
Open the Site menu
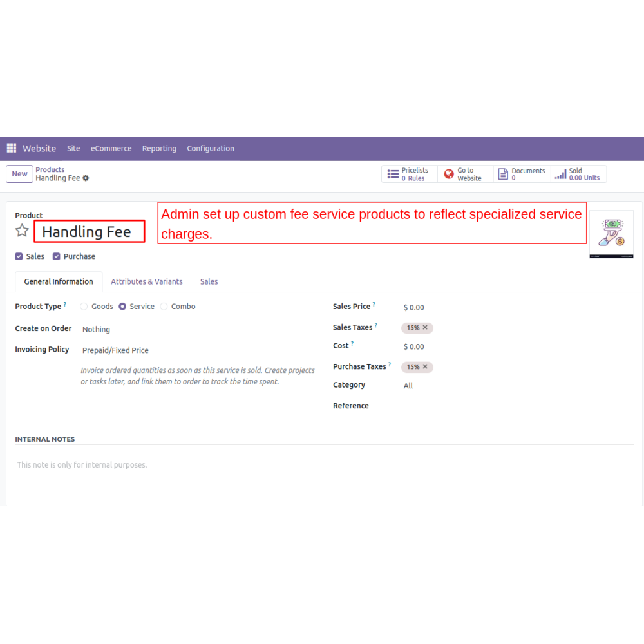tap(73, 148)
